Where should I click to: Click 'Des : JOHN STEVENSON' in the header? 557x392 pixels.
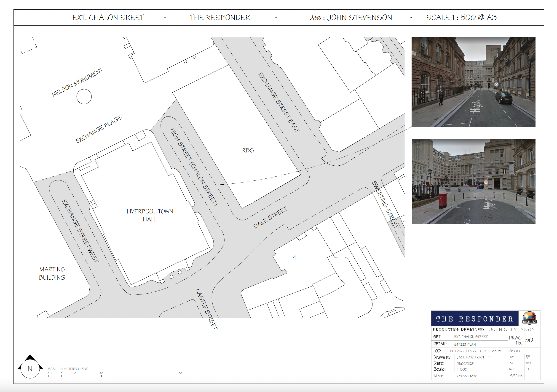coord(350,17)
